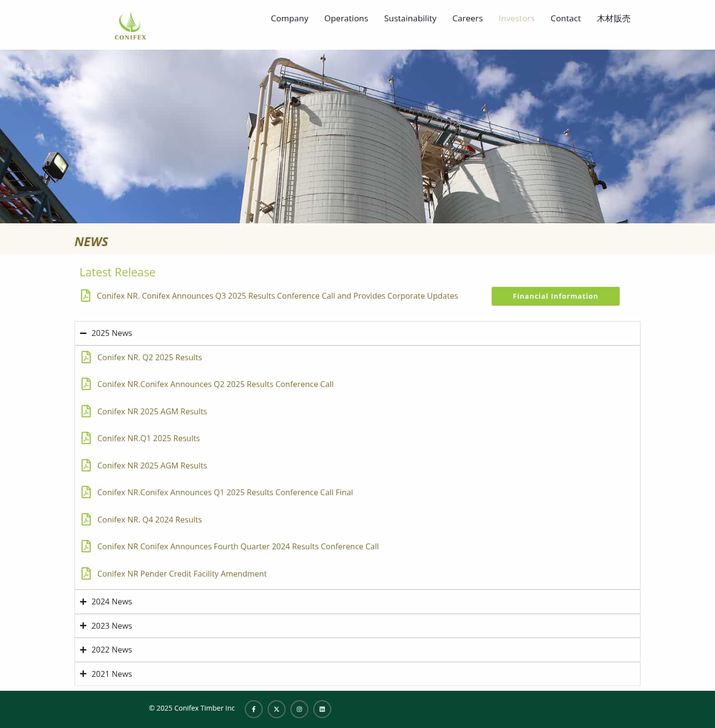Expand the 2021 News section
This screenshot has height=728, width=715.
coord(357,674)
